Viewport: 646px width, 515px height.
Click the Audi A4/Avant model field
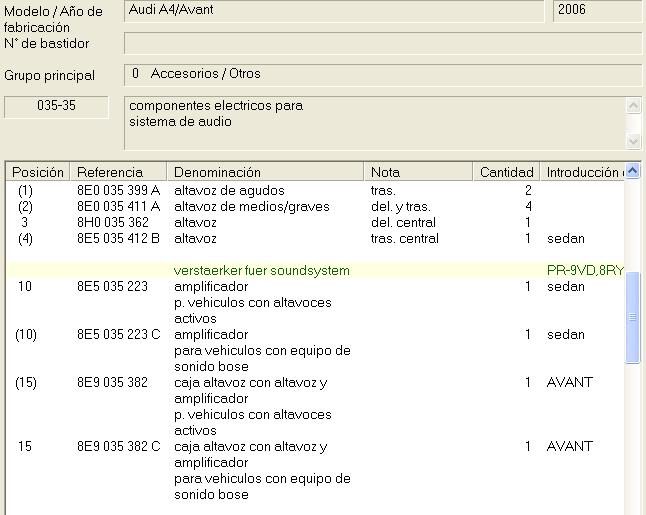coord(334,11)
